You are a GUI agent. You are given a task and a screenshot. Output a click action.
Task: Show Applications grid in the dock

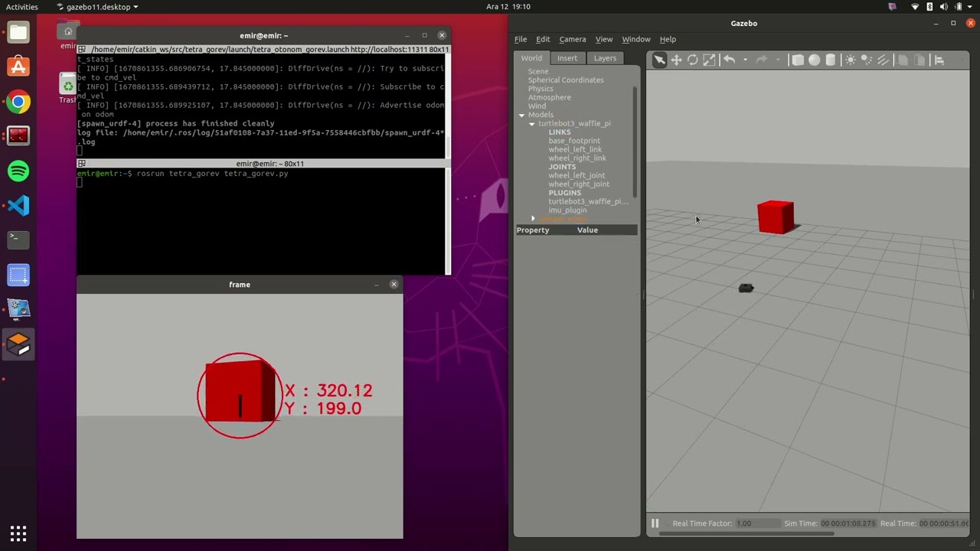coord(18,533)
